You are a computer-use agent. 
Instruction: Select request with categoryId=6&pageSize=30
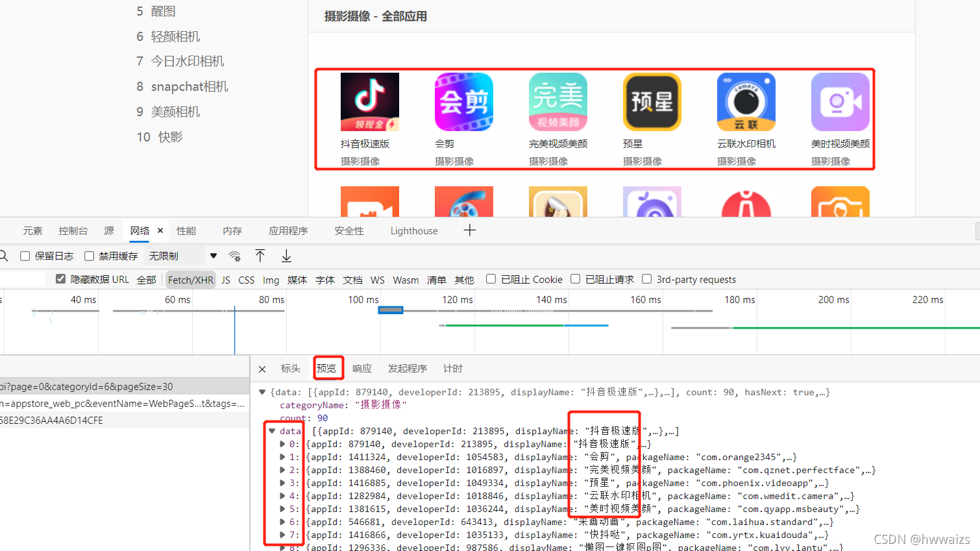[125, 387]
